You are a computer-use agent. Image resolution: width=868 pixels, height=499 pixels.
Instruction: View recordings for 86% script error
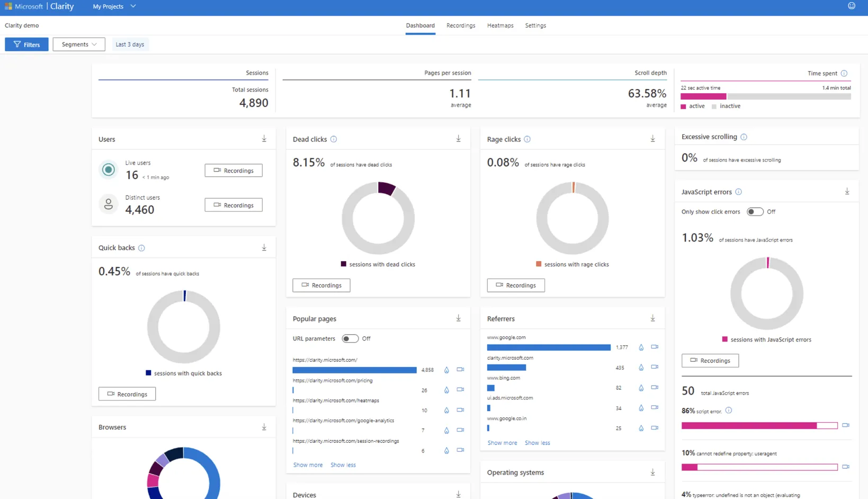(x=846, y=425)
